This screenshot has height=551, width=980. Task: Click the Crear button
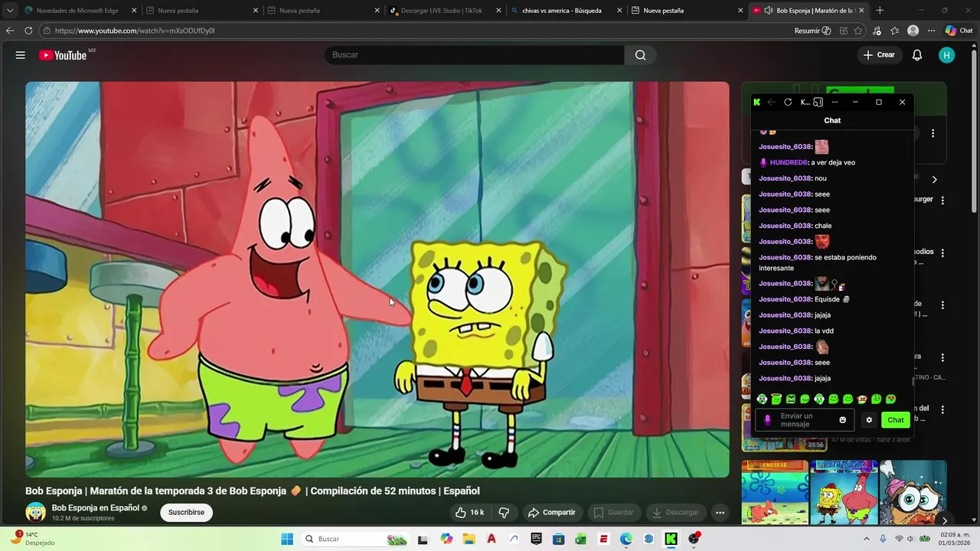pyautogui.click(x=879, y=55)
